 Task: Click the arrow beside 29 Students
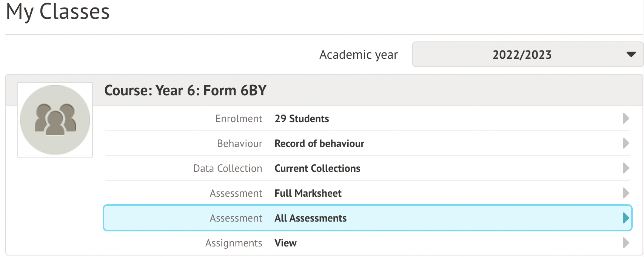click(x=626, y=118)
